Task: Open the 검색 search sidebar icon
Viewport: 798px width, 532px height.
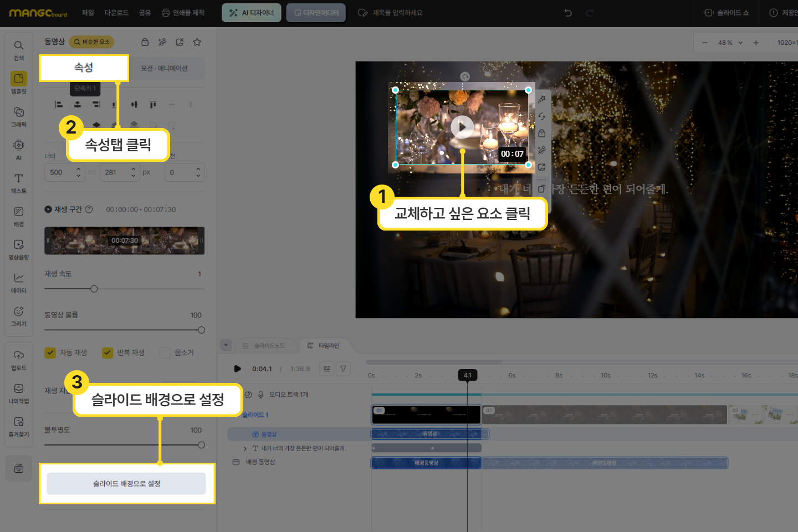Action: pyautogui.click(x=19, y=46)
